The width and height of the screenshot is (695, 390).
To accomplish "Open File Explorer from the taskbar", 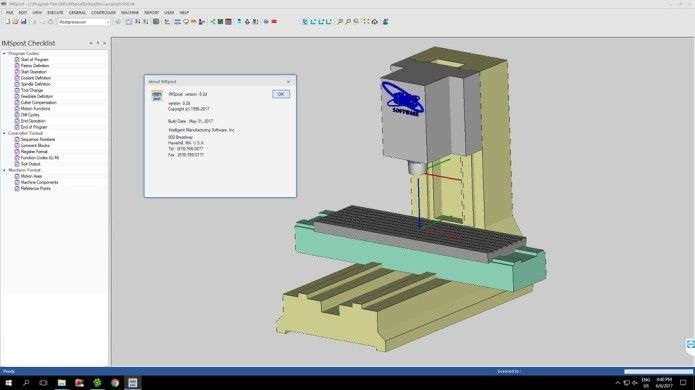I will point(62,383).
